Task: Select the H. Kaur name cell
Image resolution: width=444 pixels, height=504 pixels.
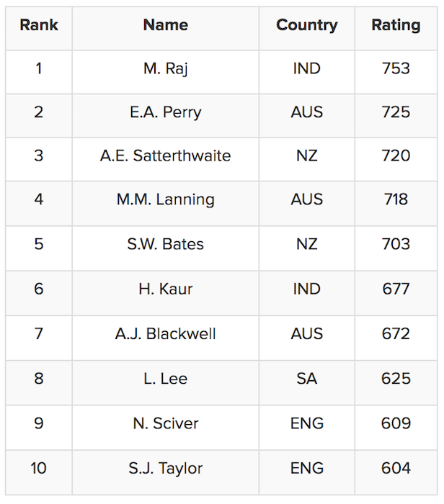Action: tap(166, 289)
